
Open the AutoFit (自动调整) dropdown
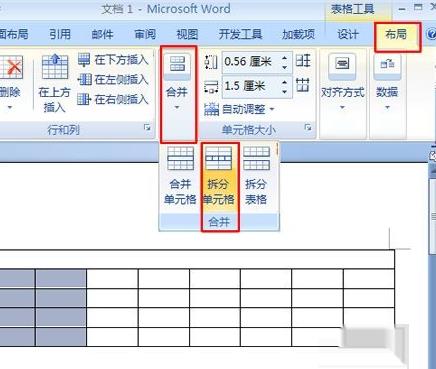[239, 109]
